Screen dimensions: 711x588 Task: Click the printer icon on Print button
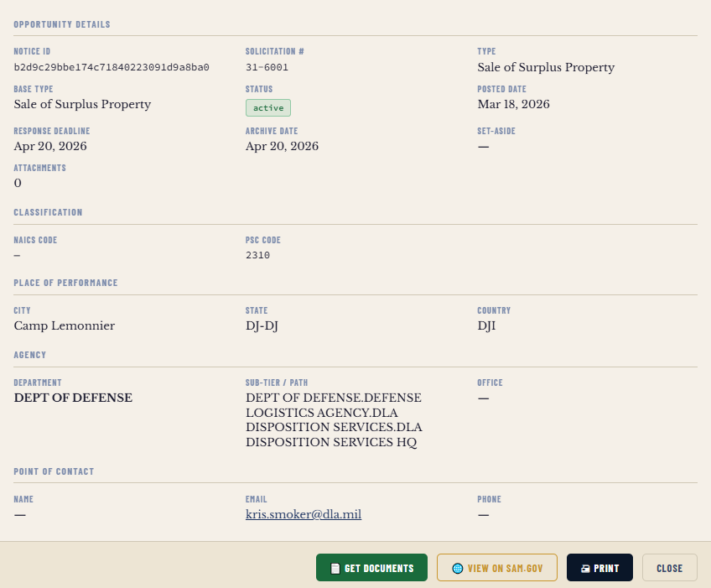pyautogui.click(x=585, y=569)
